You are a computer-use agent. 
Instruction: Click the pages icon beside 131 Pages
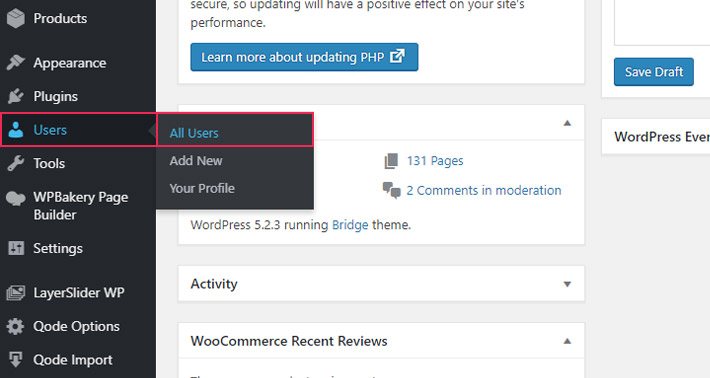click(391, 161)
